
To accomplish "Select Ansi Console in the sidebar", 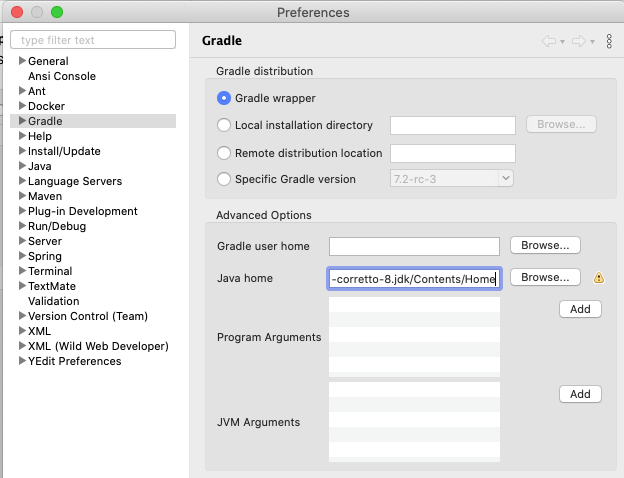I will point(62,76).
